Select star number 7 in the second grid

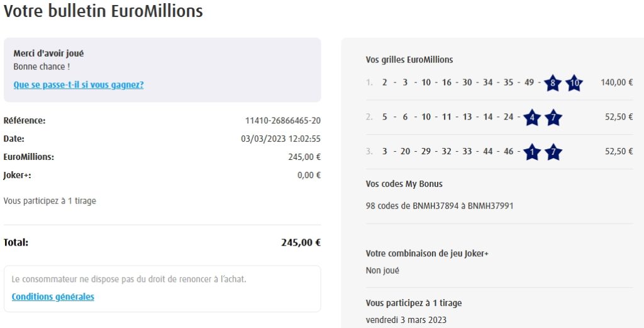click(x=553, y=117)
